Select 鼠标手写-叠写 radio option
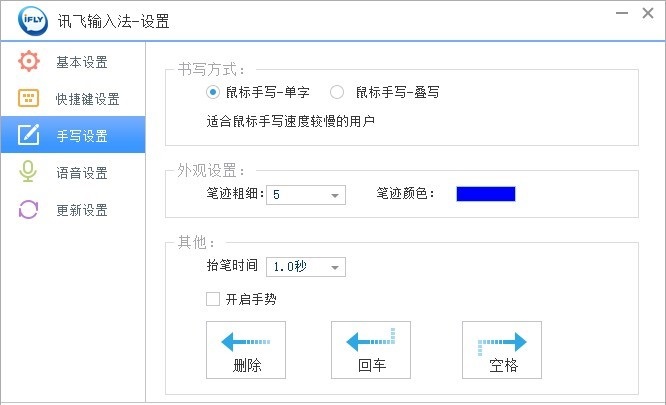Screen dimensions: 666x405 337,93
